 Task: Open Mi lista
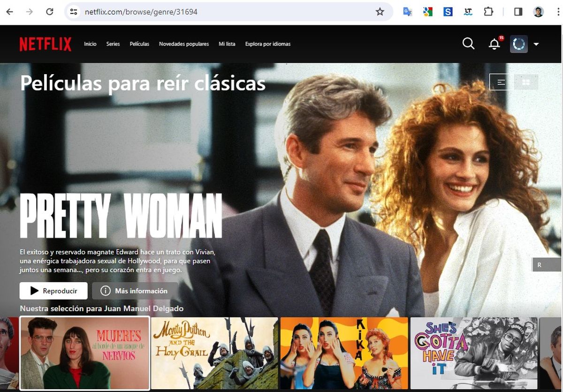click(227, 44)
